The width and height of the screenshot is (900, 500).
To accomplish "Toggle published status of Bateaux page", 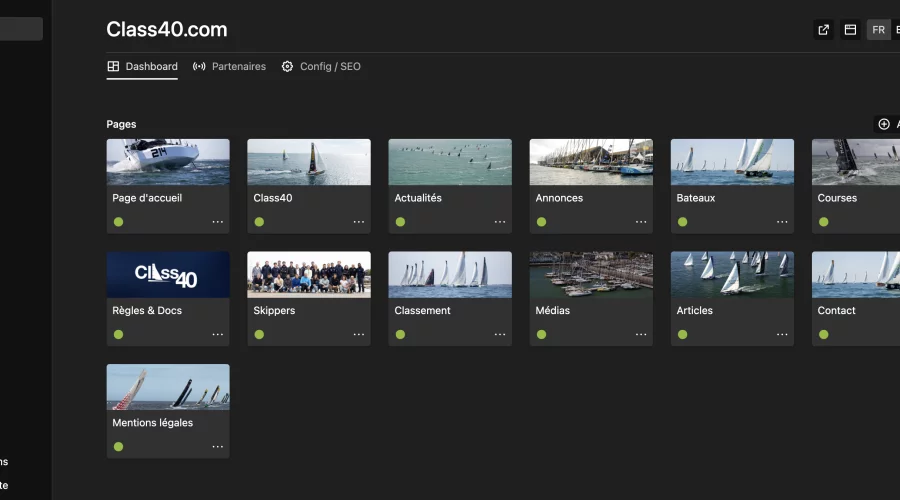I will coord(682,222).
